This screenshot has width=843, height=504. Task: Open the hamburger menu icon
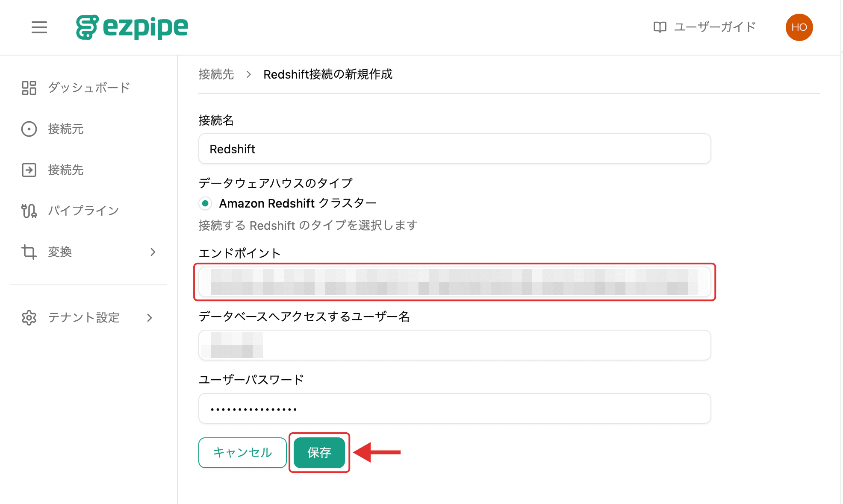tap(39, 27)
